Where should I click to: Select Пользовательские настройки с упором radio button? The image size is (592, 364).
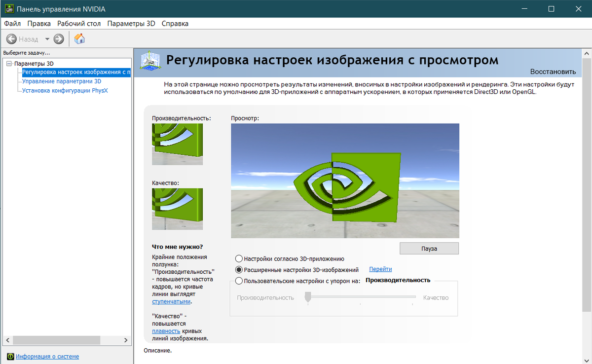(239, 281)
